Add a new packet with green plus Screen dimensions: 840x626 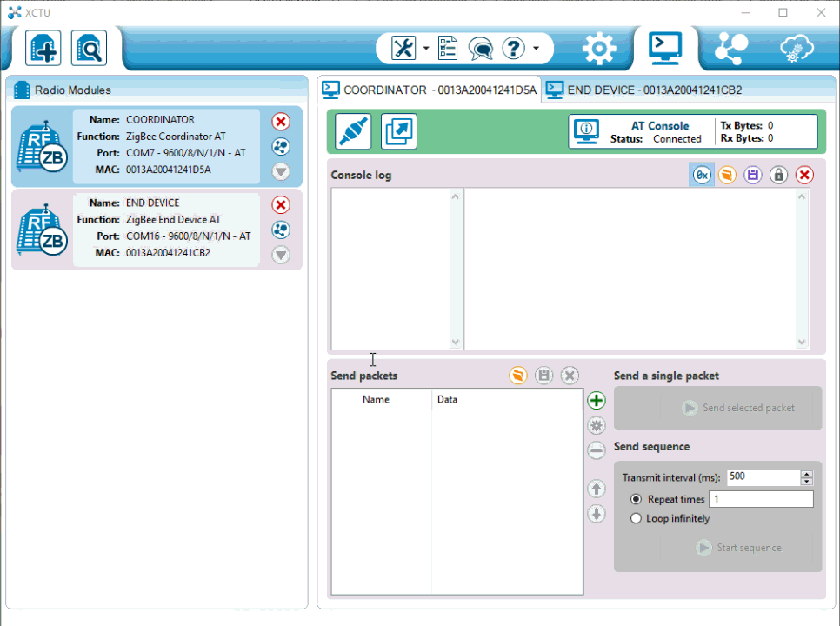tap(597, 401)
